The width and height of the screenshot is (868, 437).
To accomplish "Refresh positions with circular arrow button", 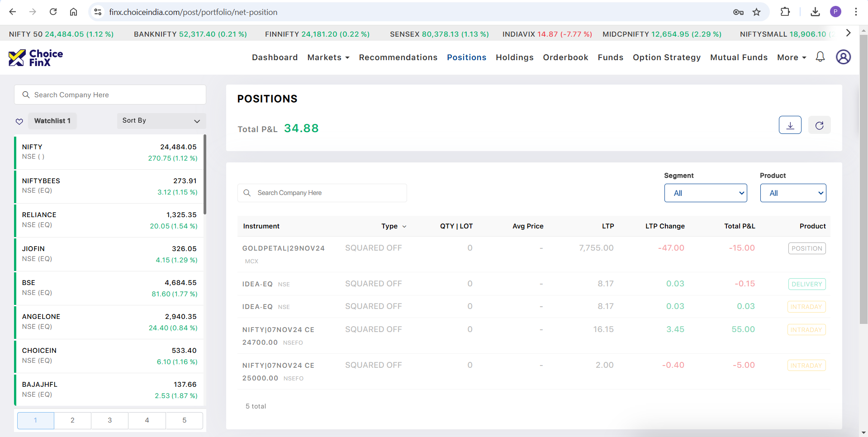I will point(819,125).
